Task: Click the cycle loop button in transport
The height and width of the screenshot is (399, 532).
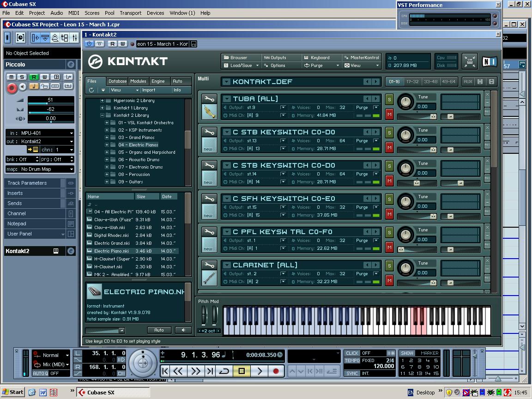Action: click(224, 371)
